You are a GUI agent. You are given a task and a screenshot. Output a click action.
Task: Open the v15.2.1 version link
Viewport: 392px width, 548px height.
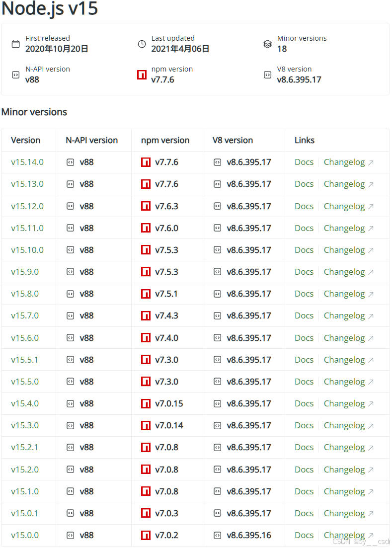pyautogui.click(x=24, y=447)
